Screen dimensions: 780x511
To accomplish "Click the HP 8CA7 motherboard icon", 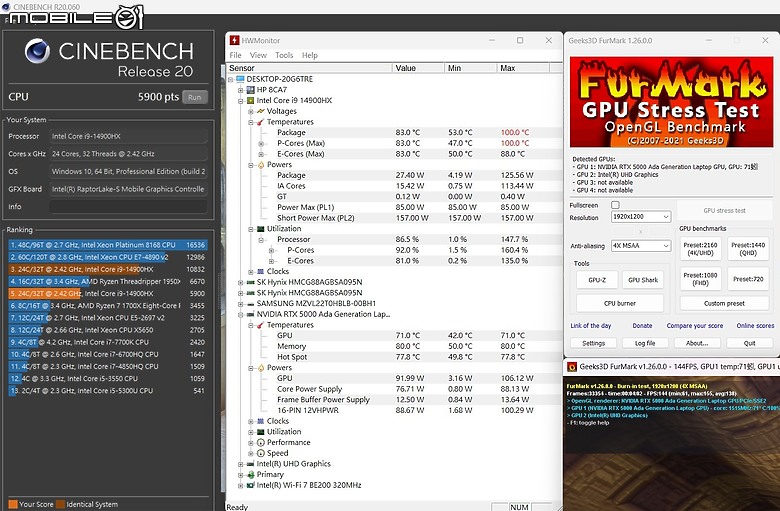I will [x=251, y=90].
